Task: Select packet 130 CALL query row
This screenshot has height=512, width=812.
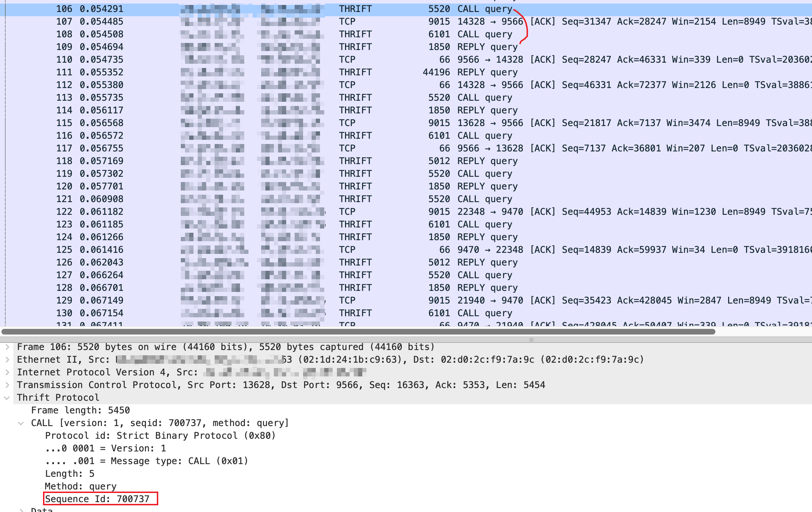Action: (x=406, y=313)
